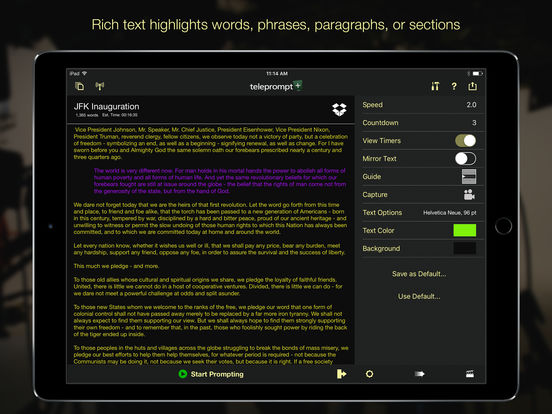This screenshot has width=552, height=414.
Task: Tap the 'This much we pledge' line
Action: click(x=116, y=266)
